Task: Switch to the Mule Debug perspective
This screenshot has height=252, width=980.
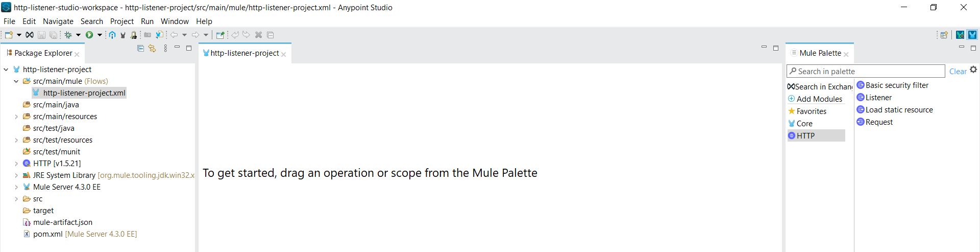Action: [960, 35]
